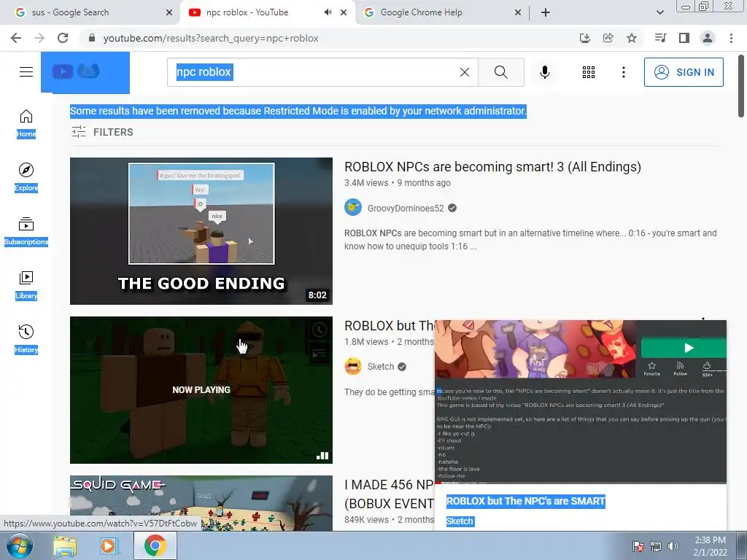Click the Restricted Mode notice text

pos(298,111)
